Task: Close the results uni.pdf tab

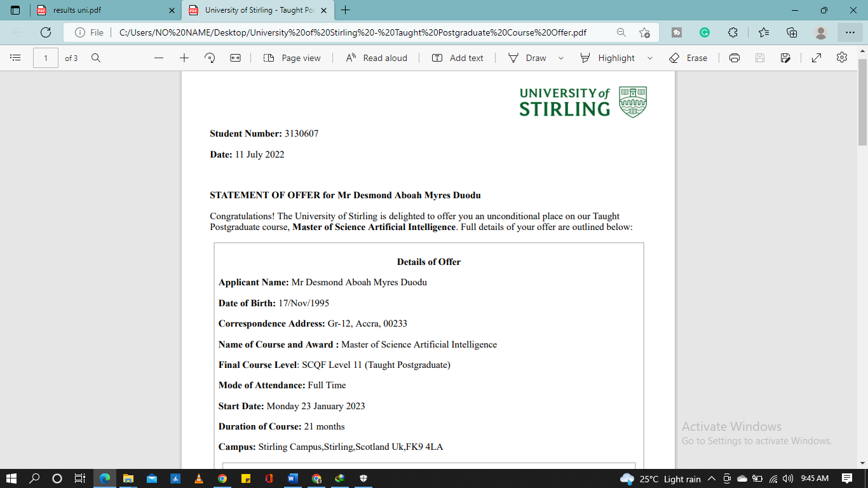Action: coord(172,10)
